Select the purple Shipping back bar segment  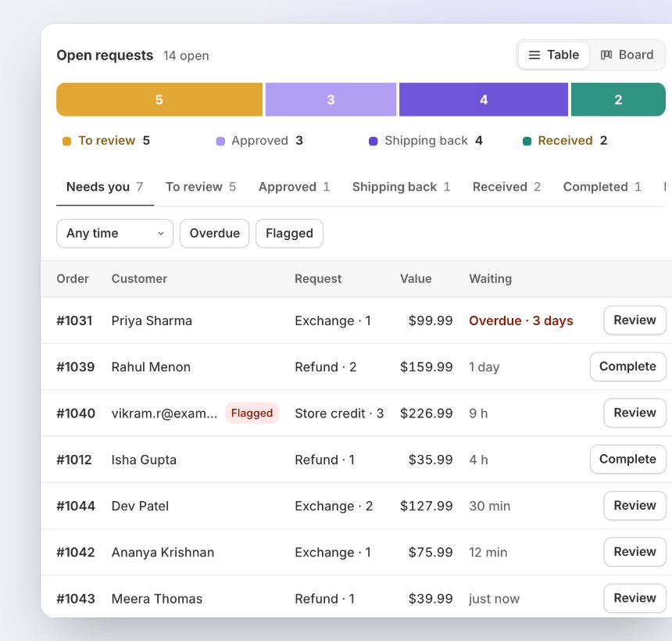pos(484,99)
